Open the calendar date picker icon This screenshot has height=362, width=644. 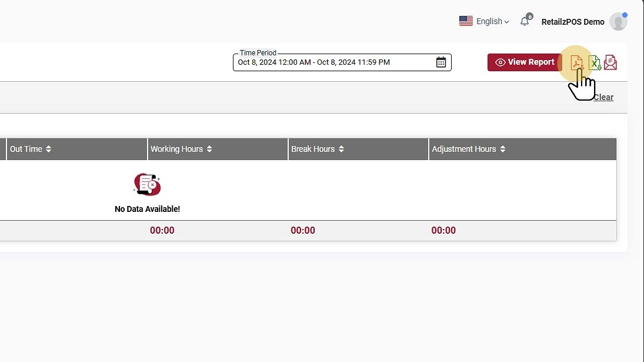pos(441,62)
